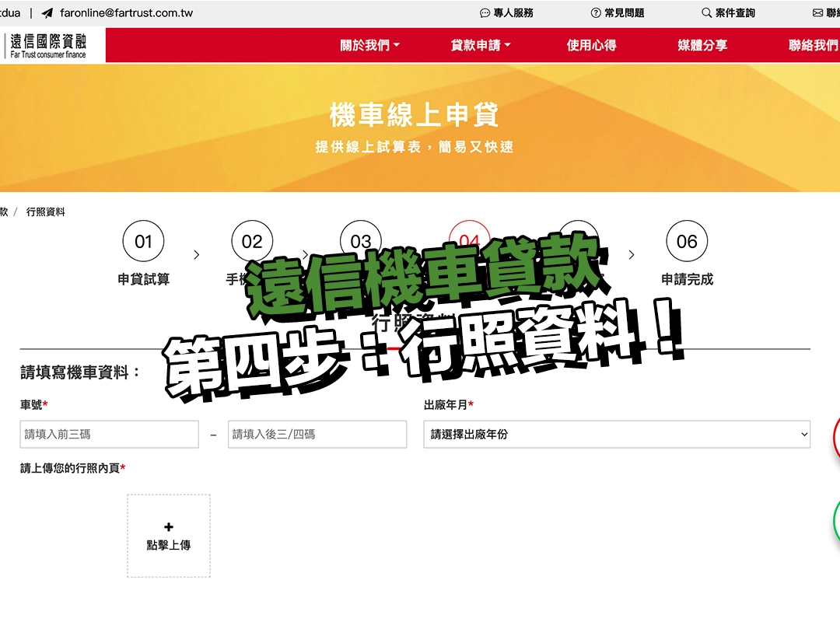The image size is (840, 622).
Task: Click the magnifier icon beside 案件查詢
Action: [x=706, y=13]
